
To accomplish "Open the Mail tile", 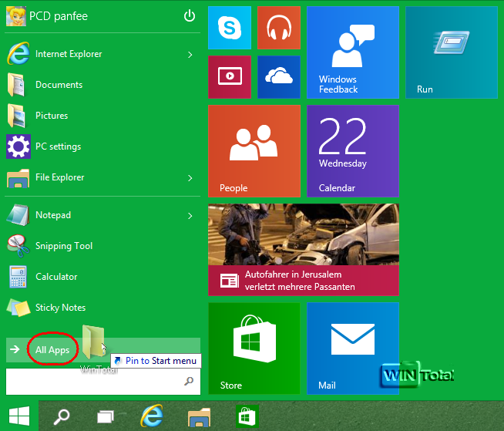I will (x=352, y=348).
